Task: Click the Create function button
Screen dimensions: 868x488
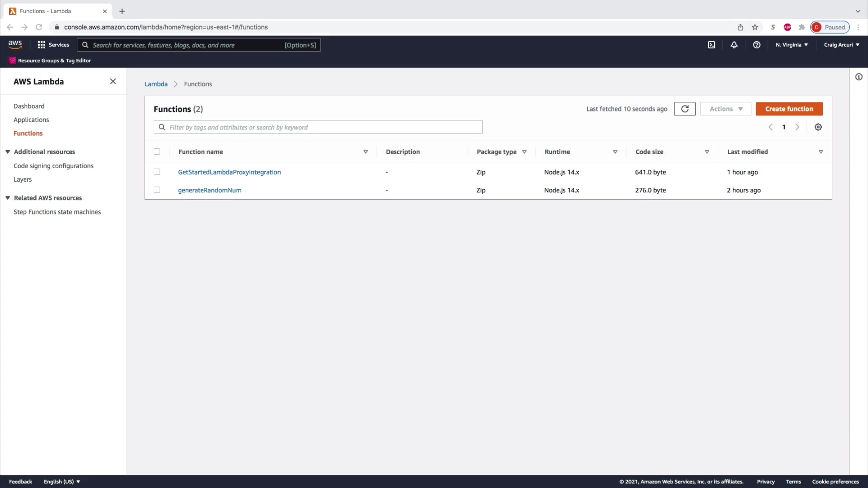Action: [789, 109]
